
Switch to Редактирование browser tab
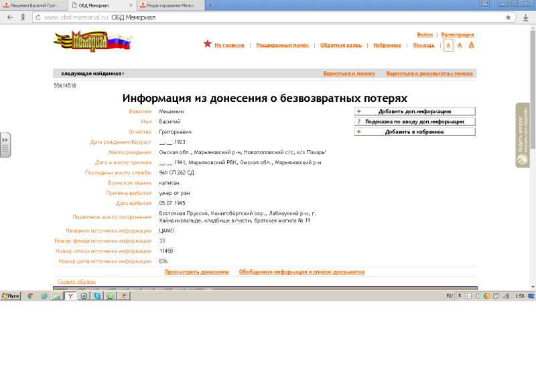pos(169,5)
